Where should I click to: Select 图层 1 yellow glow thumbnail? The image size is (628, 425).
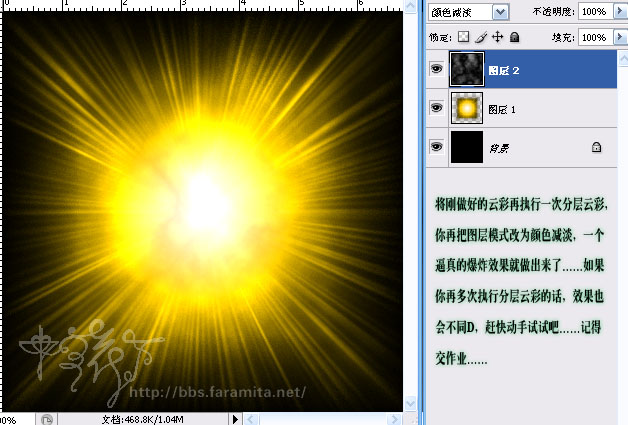[467, 108]
